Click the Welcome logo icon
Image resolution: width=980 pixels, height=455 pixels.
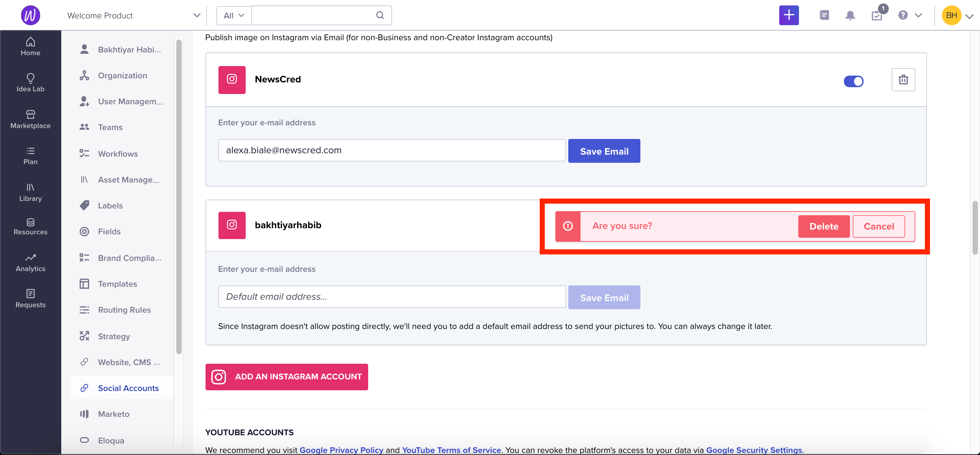30,15
